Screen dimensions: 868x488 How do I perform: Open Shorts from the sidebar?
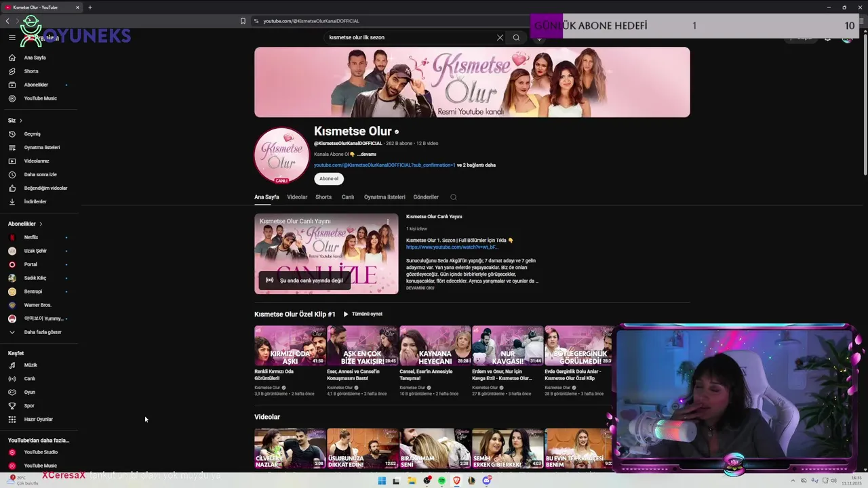(39, 71)
